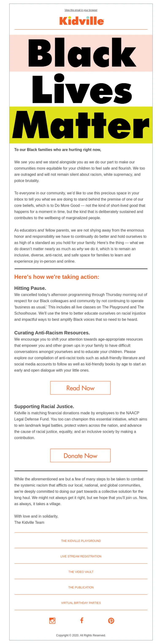162x644 pixels.
Task: Open The Video Vault link
Action: [81, 572]
